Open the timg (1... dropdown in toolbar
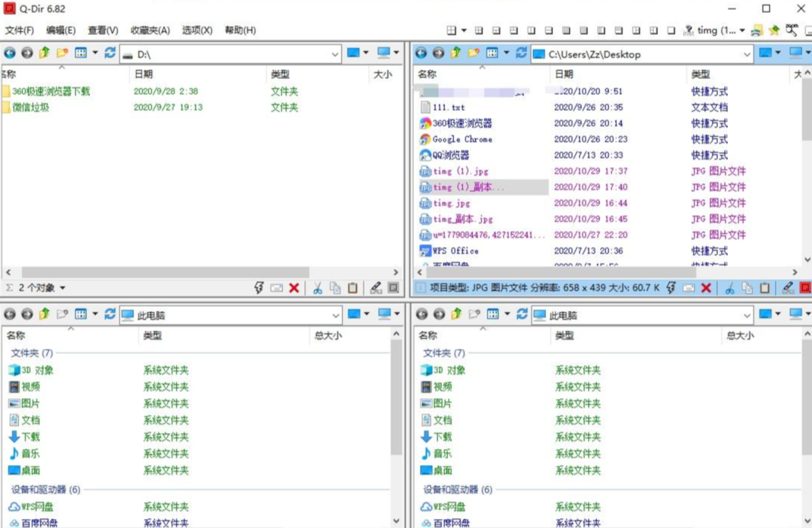The width and height of the screenshot is (812, 528). pos(742,30)
